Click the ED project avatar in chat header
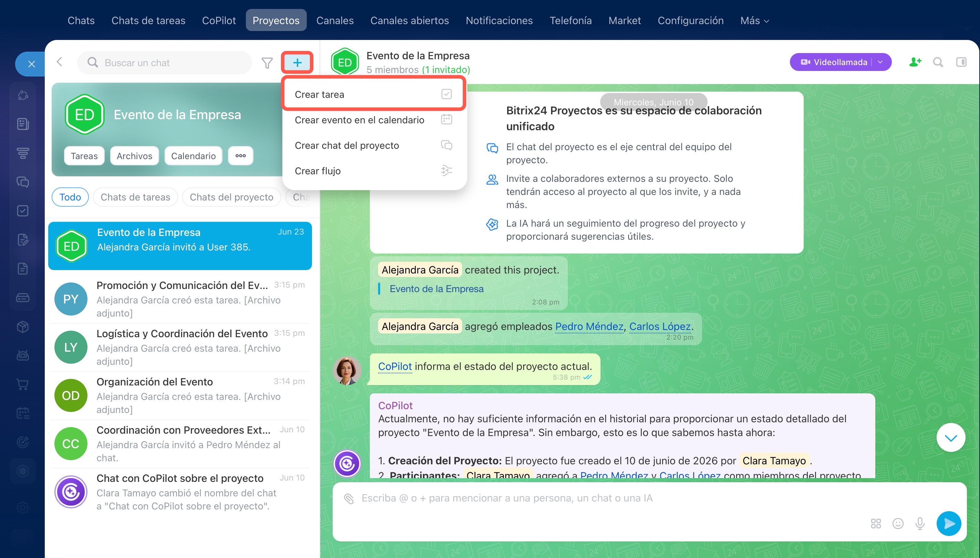This screenshot has width=980, height=558. 345,62
